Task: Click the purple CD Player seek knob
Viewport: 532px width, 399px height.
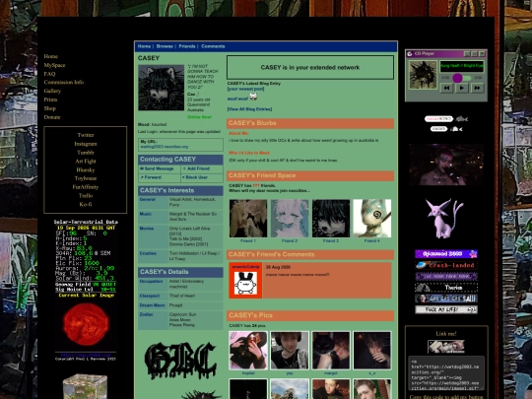Action: (x=457, y=78)
